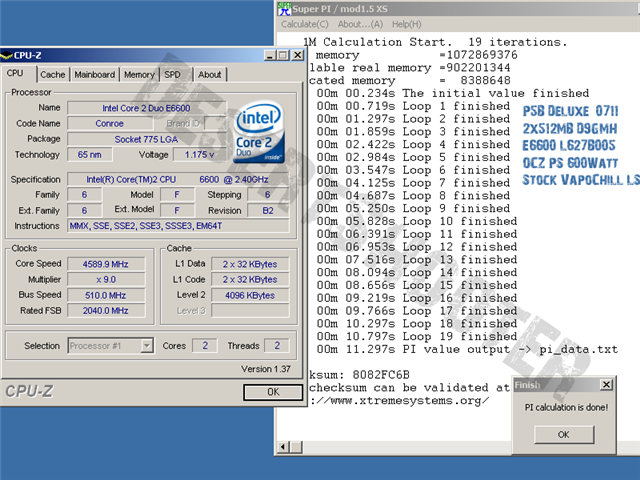The image size is (640, 480).
Task: Select the SPD tab
Action: [173, 75]
